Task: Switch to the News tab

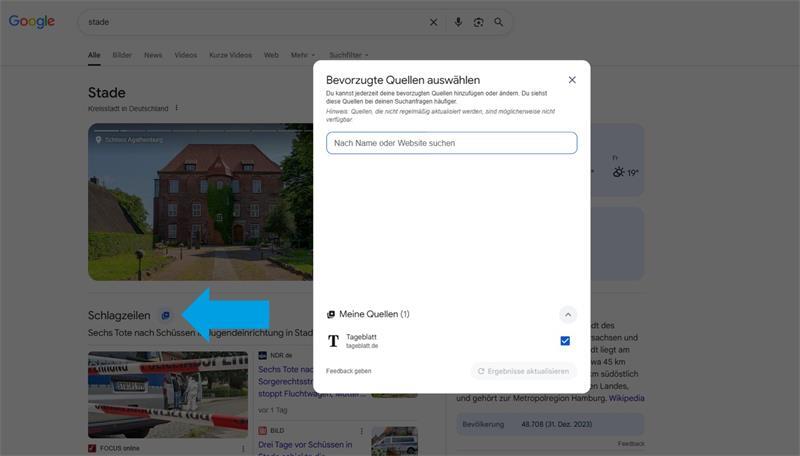Action: [x=153, y=55]
